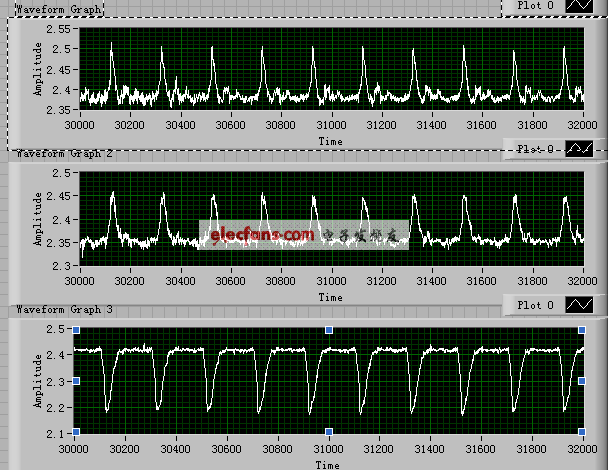
Task: Click the 2.35 Y-axis minimum of Waveform Graph
Action: (59, 110)
